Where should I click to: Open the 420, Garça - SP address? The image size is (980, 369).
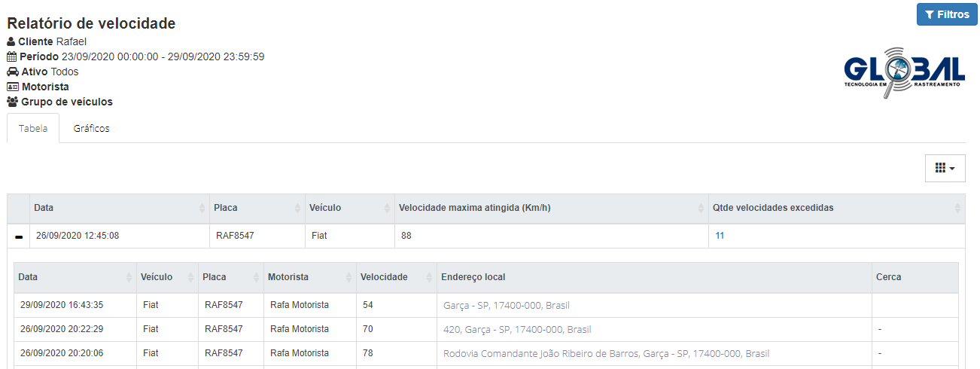pyautogui.click(x=517, y=329)
